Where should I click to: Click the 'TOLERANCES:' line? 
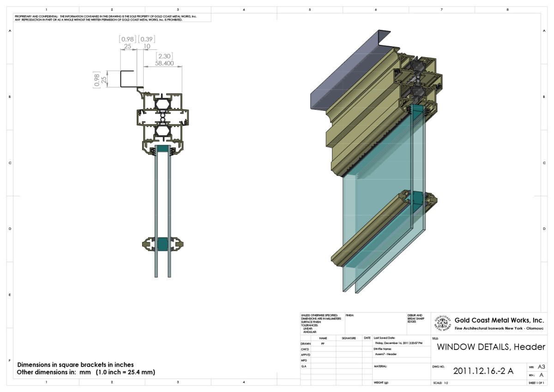point(309,325)
